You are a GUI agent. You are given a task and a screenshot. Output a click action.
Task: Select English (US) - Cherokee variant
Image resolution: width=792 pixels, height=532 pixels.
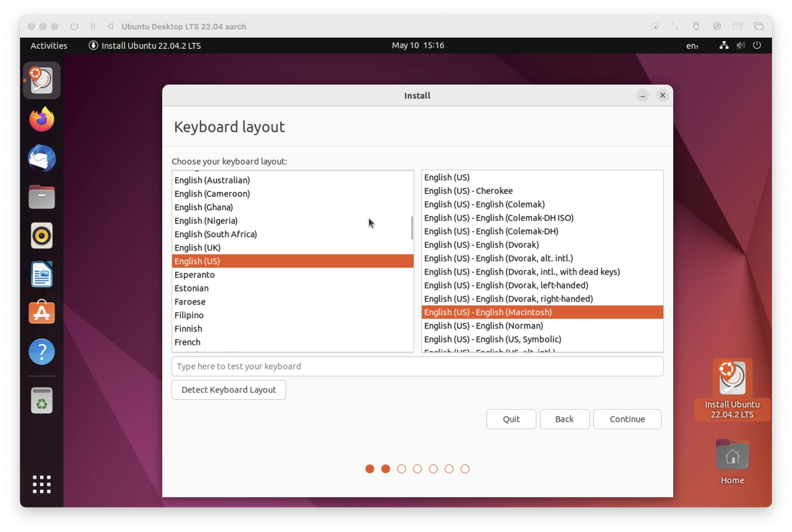coord(542,191)
